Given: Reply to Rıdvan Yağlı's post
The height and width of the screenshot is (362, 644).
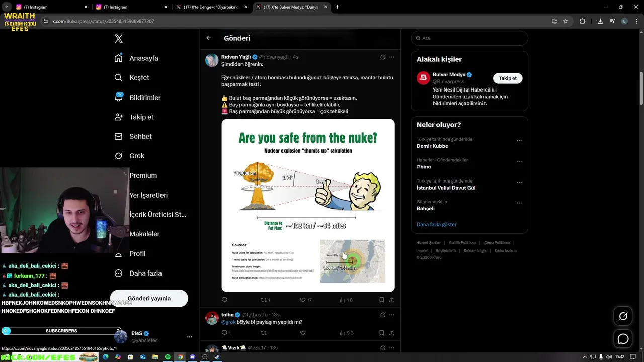Looking at the screenshot, I should 224,300.
